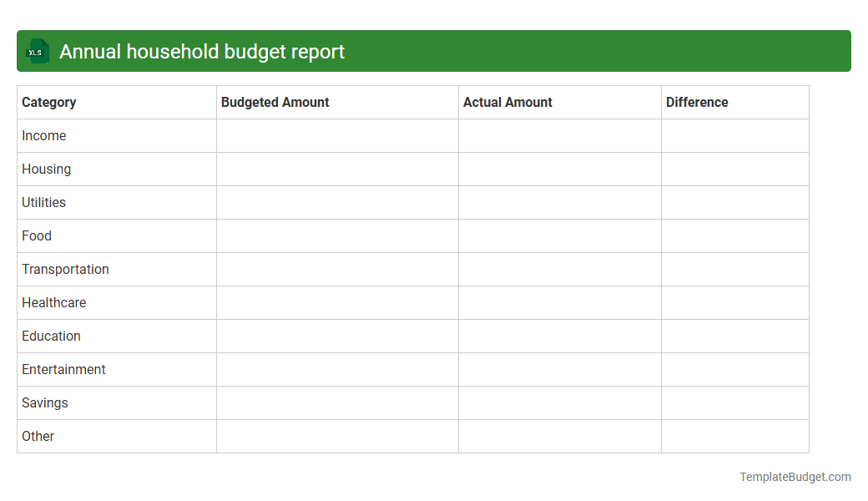Open the TemplateBudget.com link

coord(795,477)
